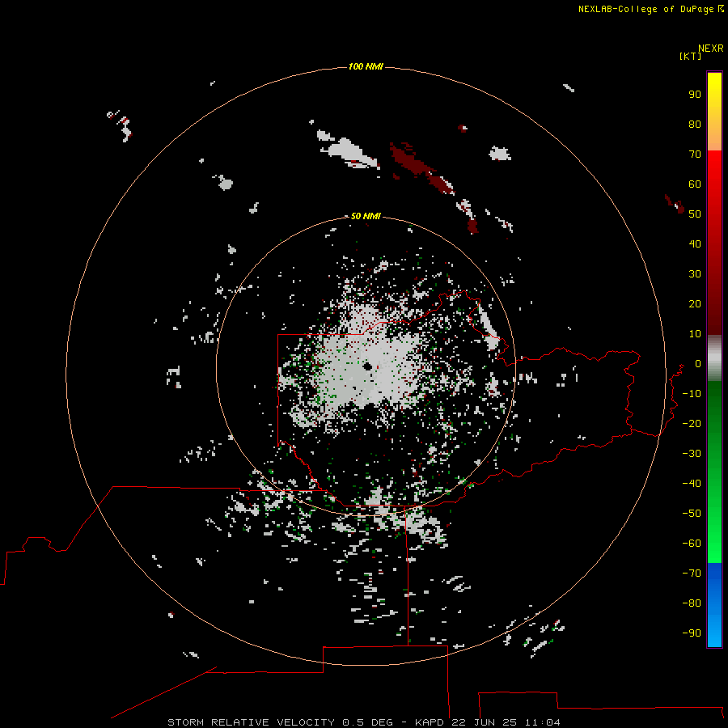Click the -40 value on the velocity scale
The image size is (728, 728).
tap(692, 484)
